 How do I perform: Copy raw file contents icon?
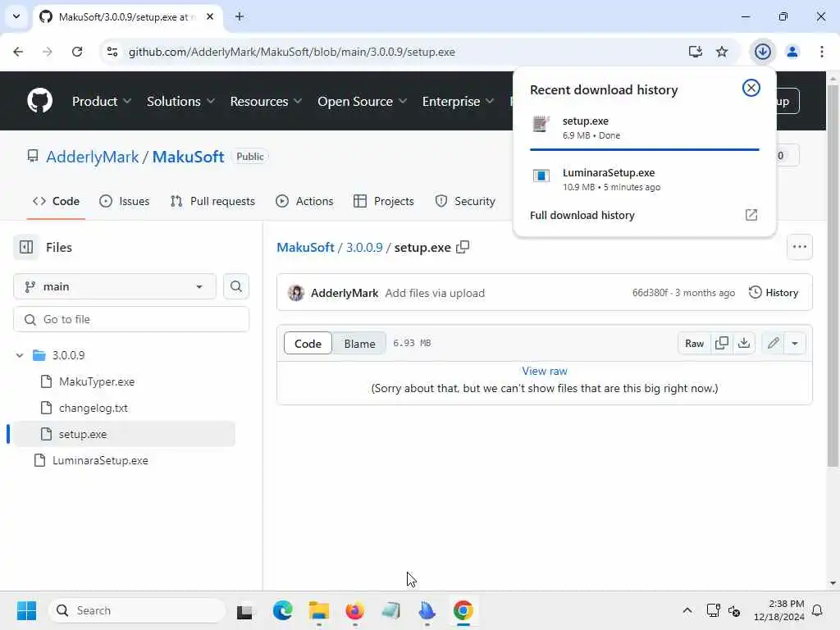tap(722, 343)
